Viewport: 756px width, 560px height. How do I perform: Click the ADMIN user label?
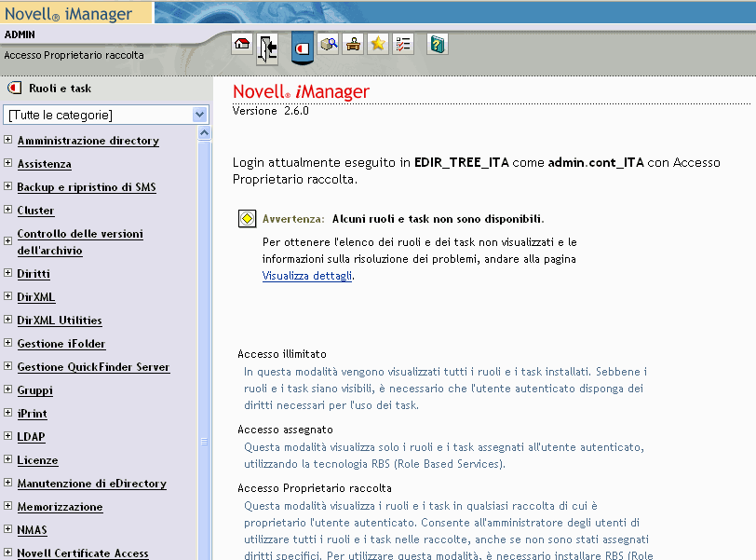(20, 34)
